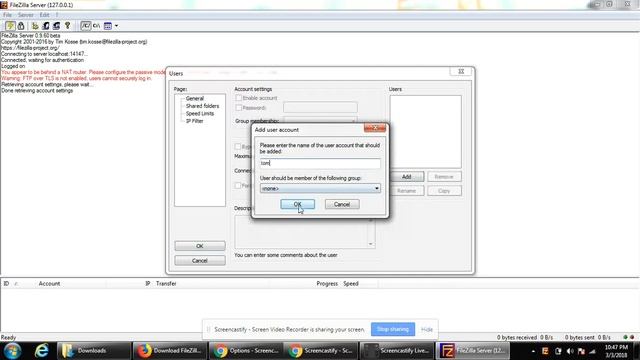The image size is (640, 360).
Task: Toggle the Password checkbox
Action: (238, 108)
